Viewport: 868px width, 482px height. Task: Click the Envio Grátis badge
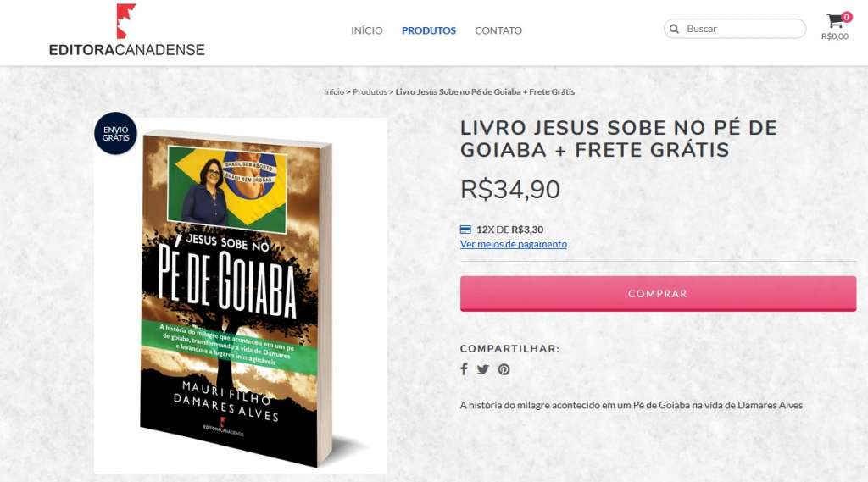[115, 133]
